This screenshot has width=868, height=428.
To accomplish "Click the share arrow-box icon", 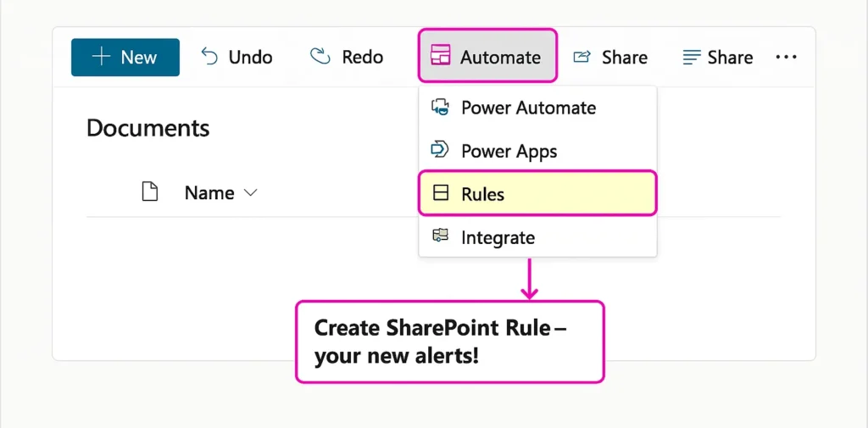I will coord(581,57).
